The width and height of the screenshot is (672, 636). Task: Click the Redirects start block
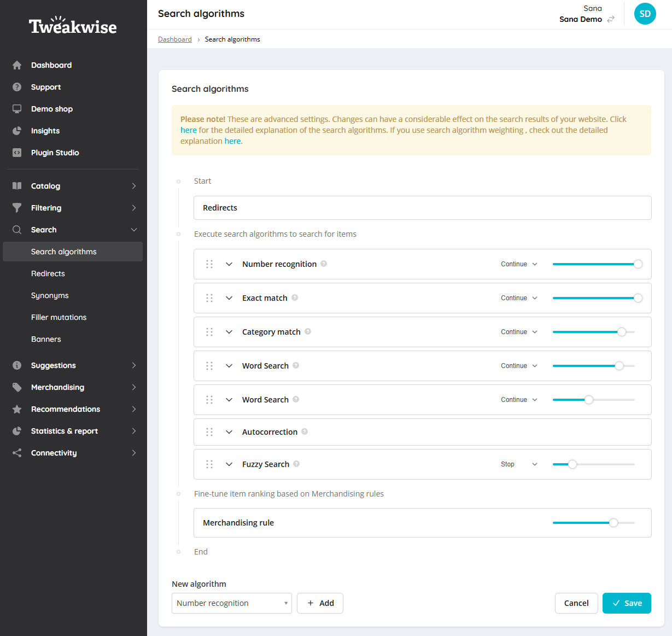pyautogui.click(x=423, y=208)
